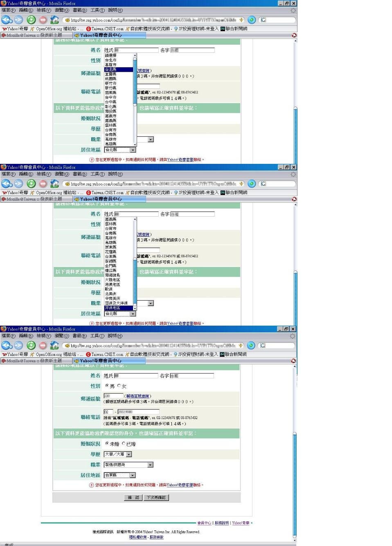Viewport: 392px width, 546px height.
Task: Open the 職業 dropdown showing 製造/供應商
Action: pos(128,465)
